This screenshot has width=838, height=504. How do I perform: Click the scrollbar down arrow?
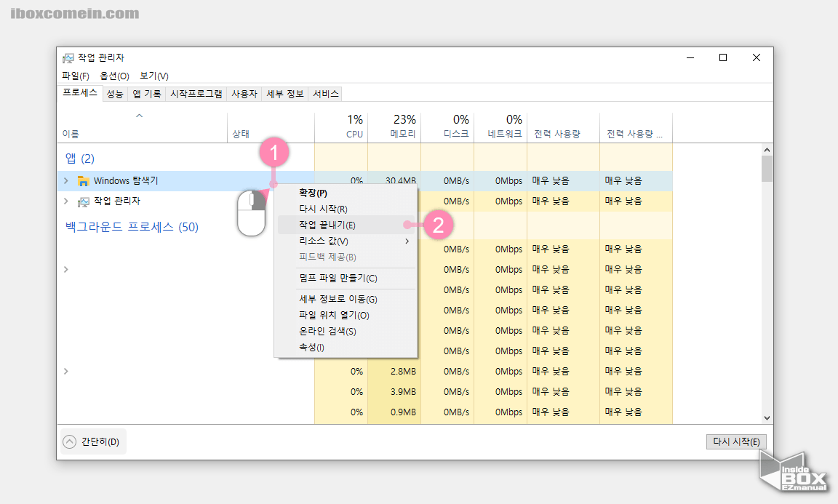tap(766, 417)
